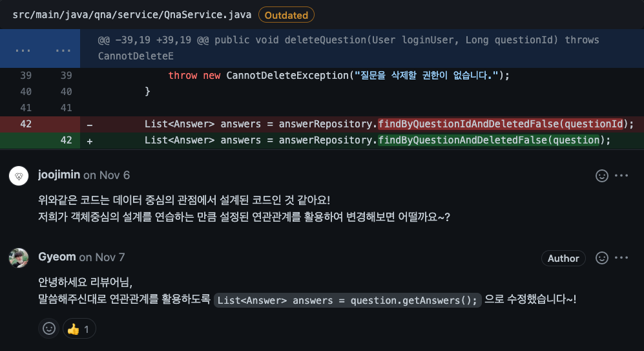Add emoji reaction to Gyeom's comment header
This screenshot has height=351, width=644.
[602, 258]
